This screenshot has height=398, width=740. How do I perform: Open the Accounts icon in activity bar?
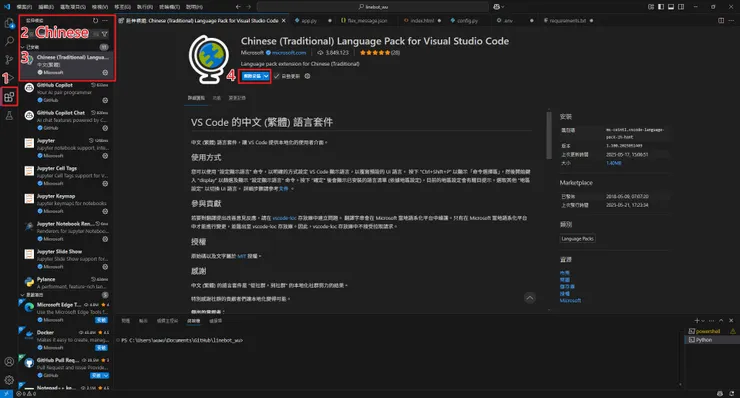coord(9,362)
